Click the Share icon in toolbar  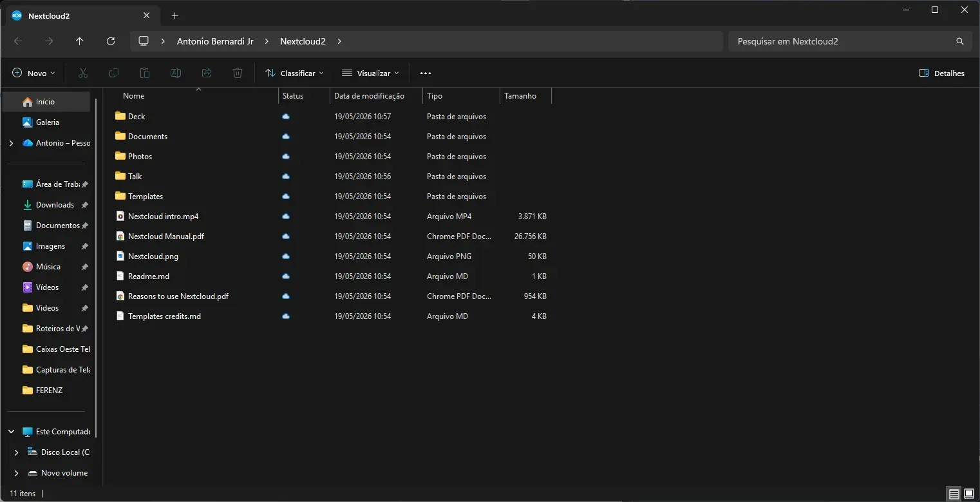(207, 73)
